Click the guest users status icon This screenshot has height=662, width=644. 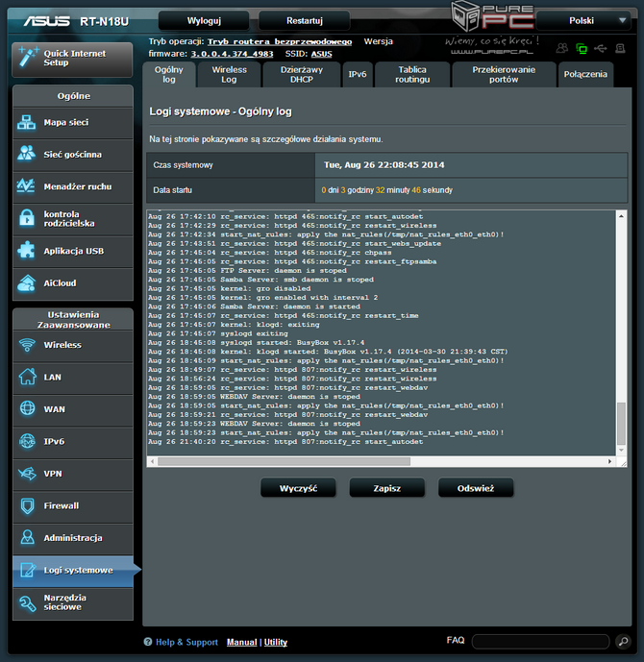(562, 49)
